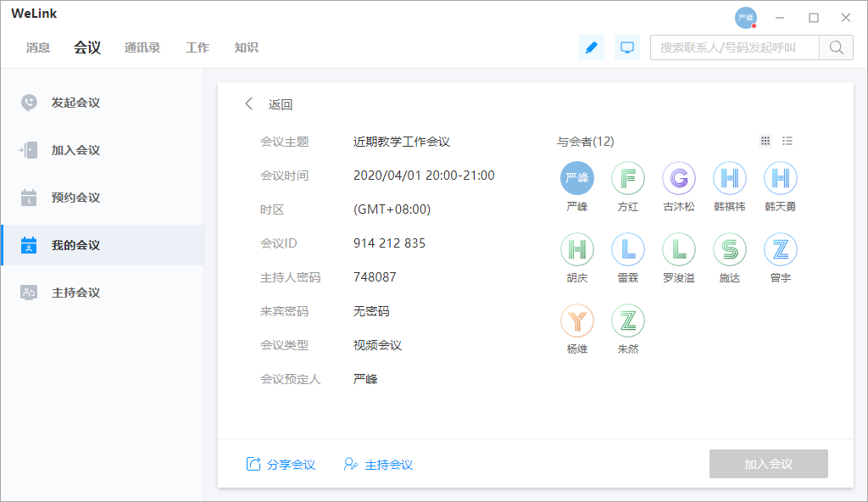This screenshot has height=502, width=868.
Task: Open 预约会议 from the sidebar
Action: pos(29,197)
